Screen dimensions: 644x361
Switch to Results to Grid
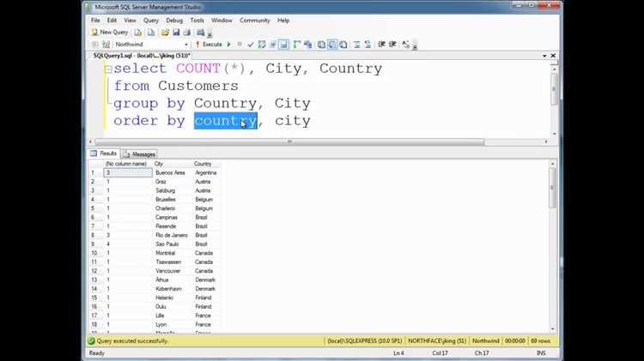[332, 45]
